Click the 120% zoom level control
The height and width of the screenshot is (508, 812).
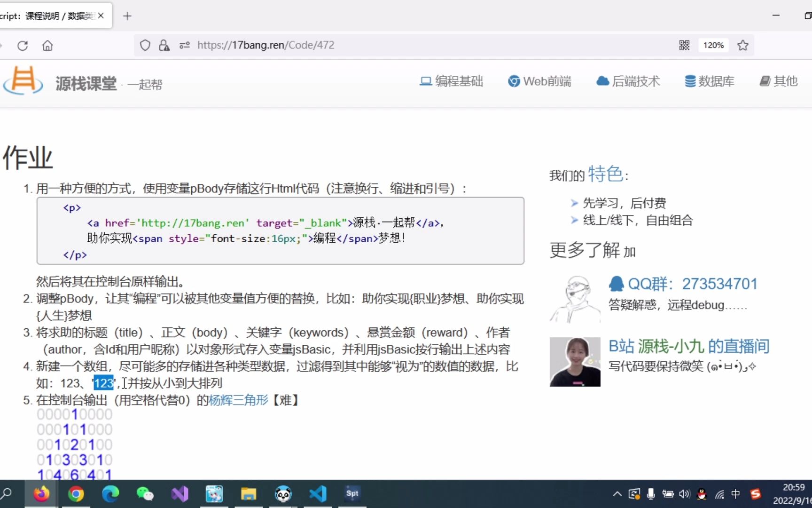click(x=713, y=45)
